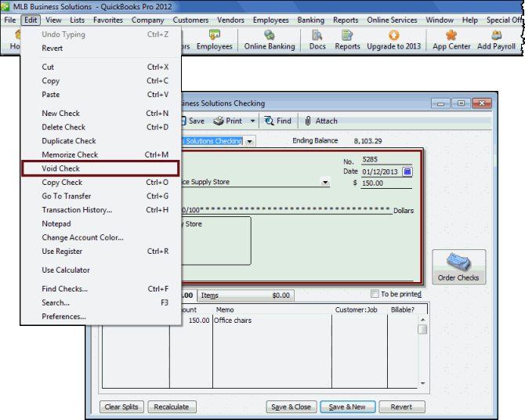Open the Vendors menu
The image size is (525, 420).
point(230,20)
